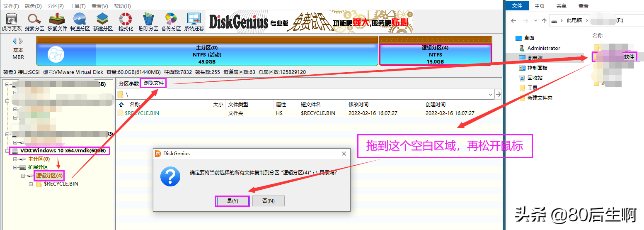Click Up arrow in File Explorer window
644x230 pixels.
(544, 20)
